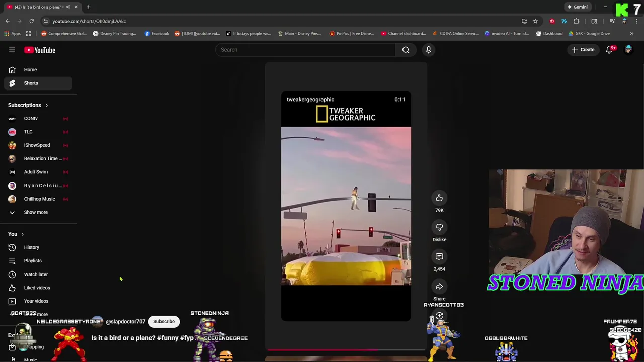Click the Create button
Viewport: 644px width, 362px height.
tap(583, 50)
